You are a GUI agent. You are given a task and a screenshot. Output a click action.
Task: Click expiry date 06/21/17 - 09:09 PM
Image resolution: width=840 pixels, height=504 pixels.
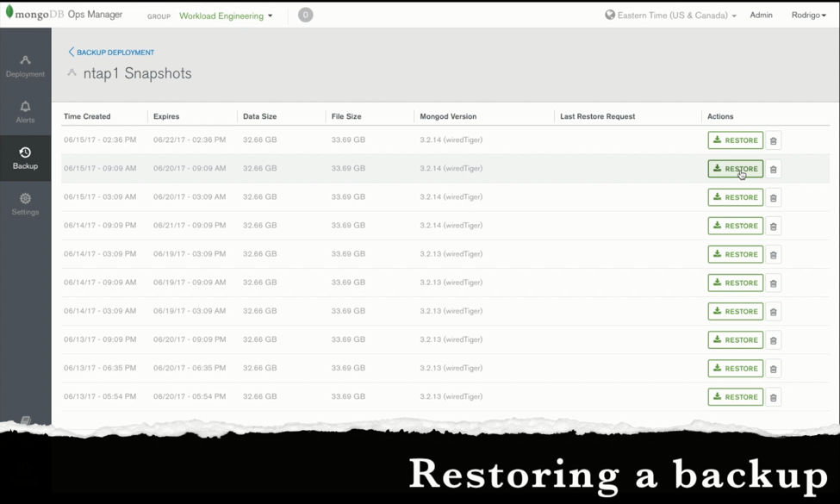click(189, 226)
